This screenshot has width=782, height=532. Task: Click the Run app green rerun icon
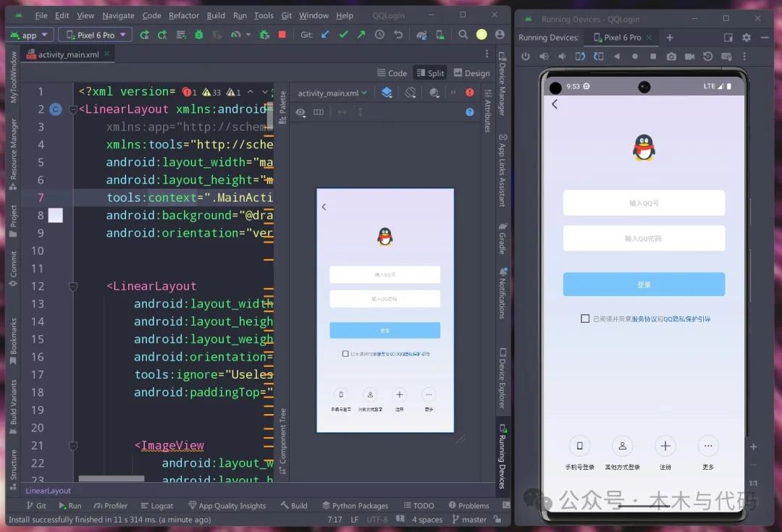(x=144, y=35)
